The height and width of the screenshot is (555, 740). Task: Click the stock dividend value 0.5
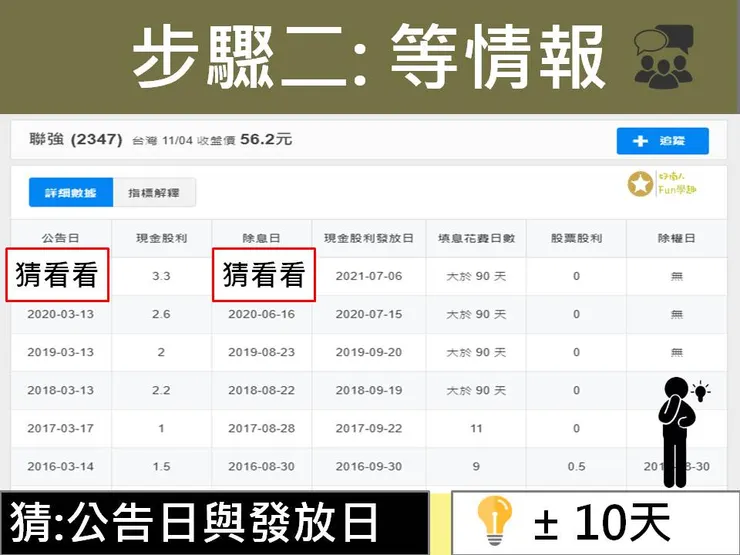click(x=576, y=467)
